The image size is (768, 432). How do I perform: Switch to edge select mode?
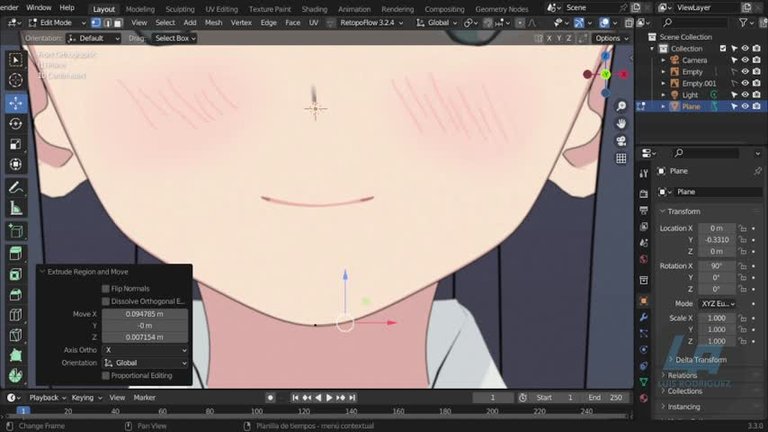(107, 23)
